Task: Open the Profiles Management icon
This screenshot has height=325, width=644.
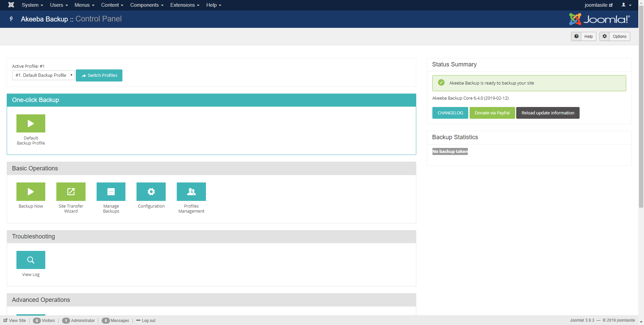Action: click(191, 192)
